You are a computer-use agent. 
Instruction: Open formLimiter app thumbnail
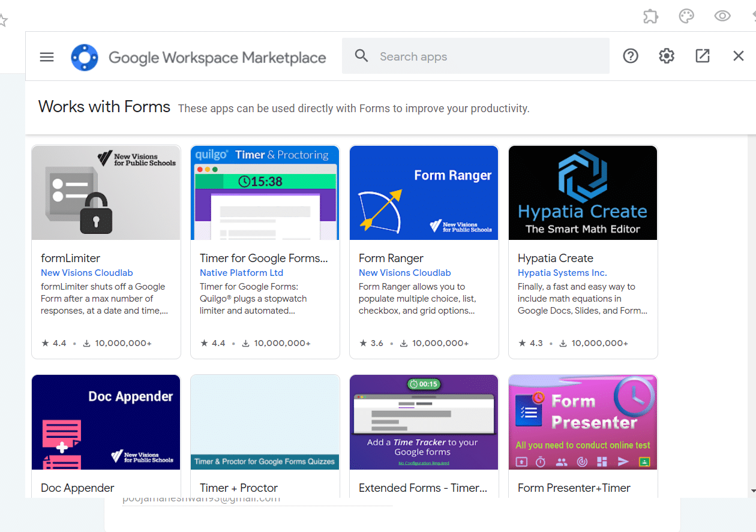point(106,193)
